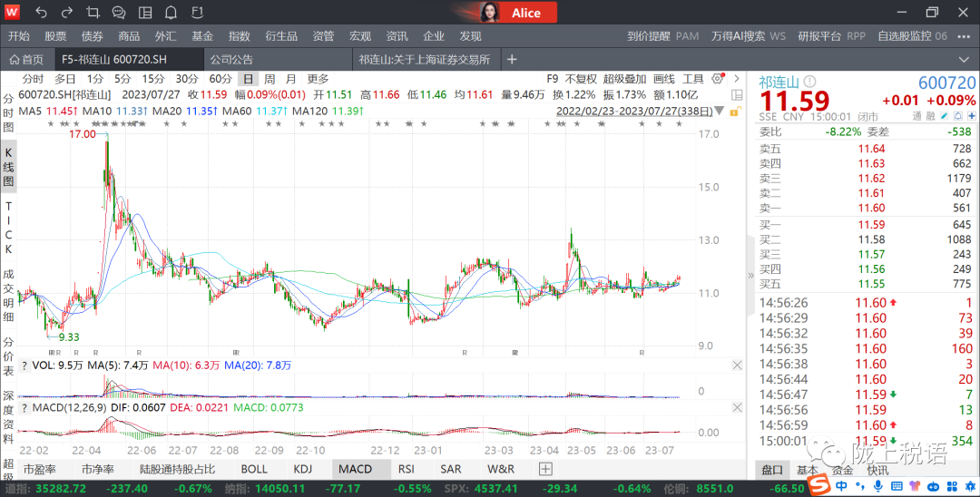This screenshot has width=980, height=497.
Task: Open 自选股监控 06 link
Action: (913, 36)
